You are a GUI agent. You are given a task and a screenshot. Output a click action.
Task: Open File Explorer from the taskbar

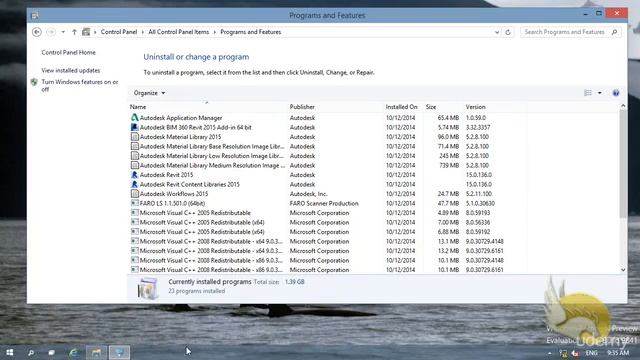96,352
